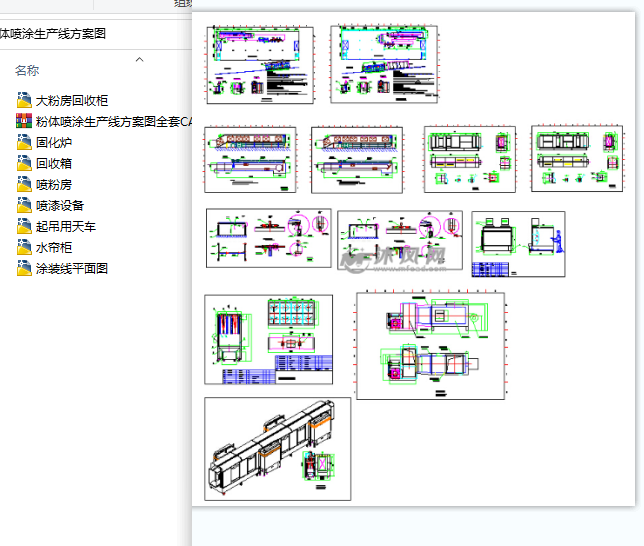The image size is (644, 546).
Task: Select the 水帘柜 folder name
Action: [54, 248]
